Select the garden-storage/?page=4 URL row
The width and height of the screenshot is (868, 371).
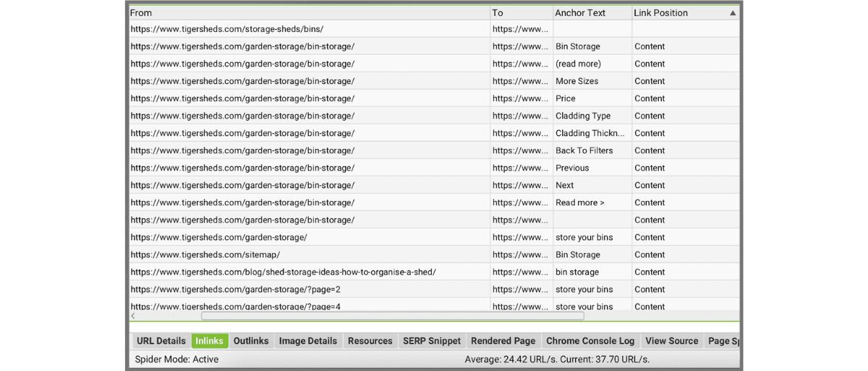[434, 305]
